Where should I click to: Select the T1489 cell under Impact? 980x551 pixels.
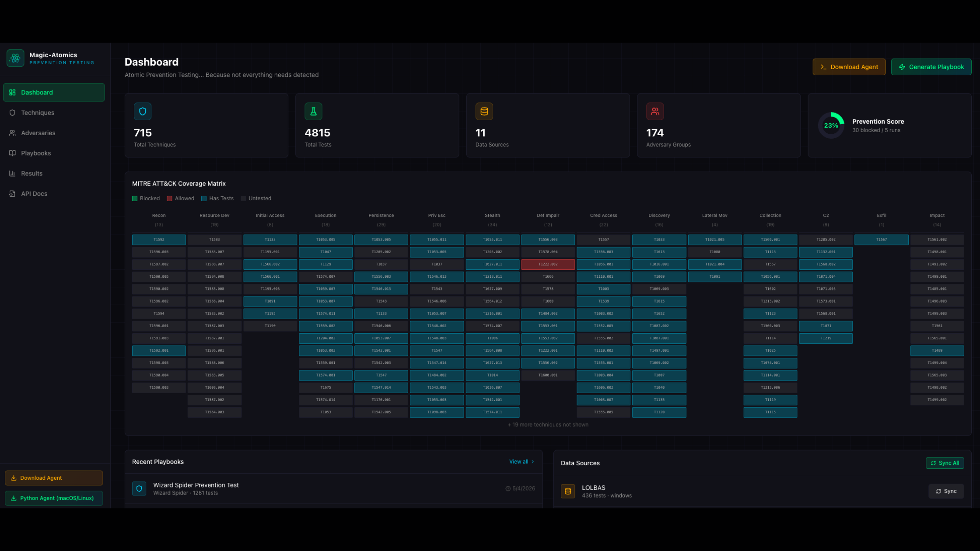point(937,351)
